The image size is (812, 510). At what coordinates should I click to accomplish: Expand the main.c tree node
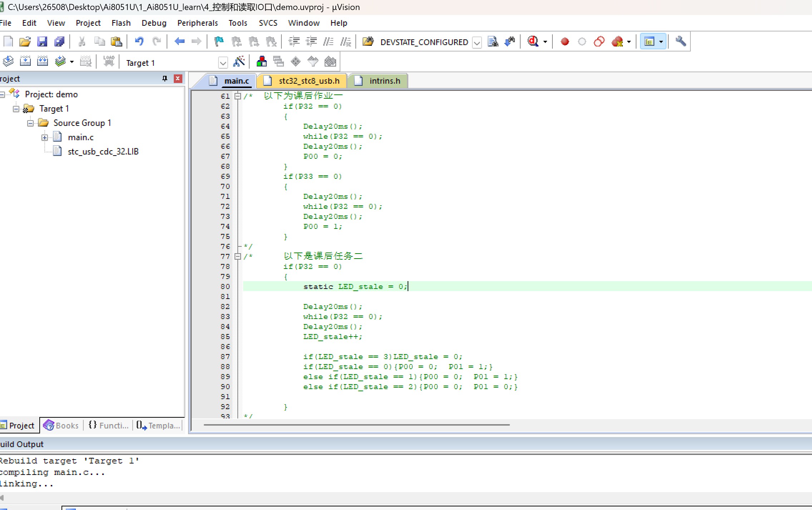44,137
